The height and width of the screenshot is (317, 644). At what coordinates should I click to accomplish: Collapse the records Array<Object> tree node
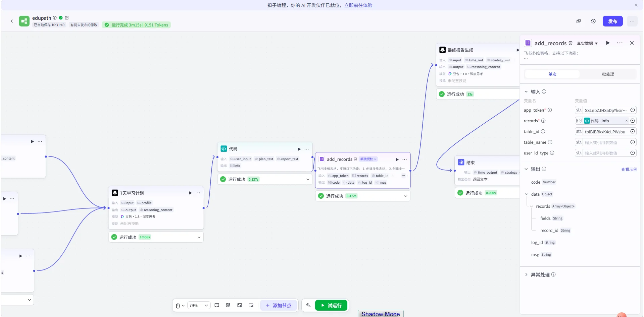pyautogui.click(x=532, y=206)
